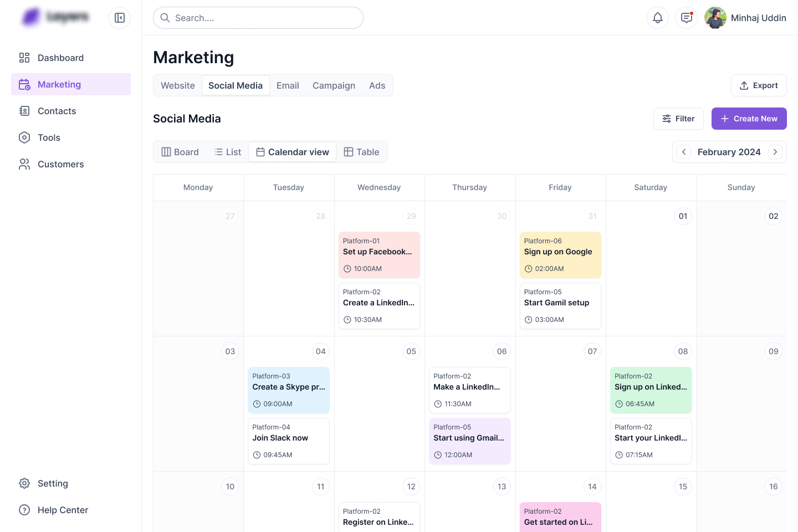Switch to Table view
Screen dimensions: 798x532
(361, 152)
